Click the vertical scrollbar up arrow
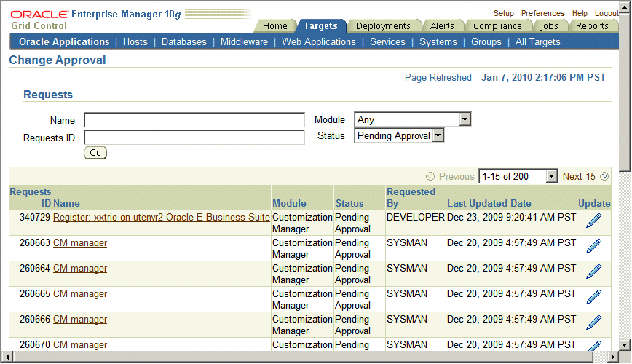Screen dimensions: 632x364 624,8
